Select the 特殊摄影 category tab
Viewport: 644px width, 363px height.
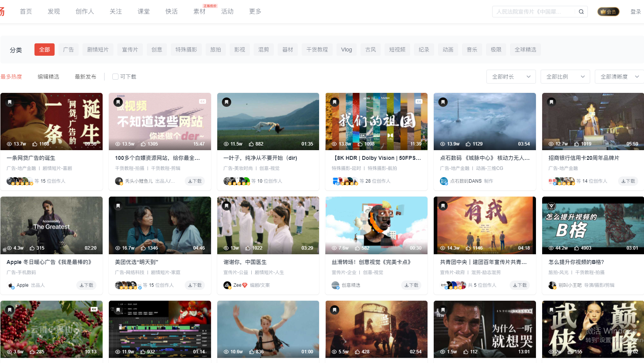(x=186, y=50)
